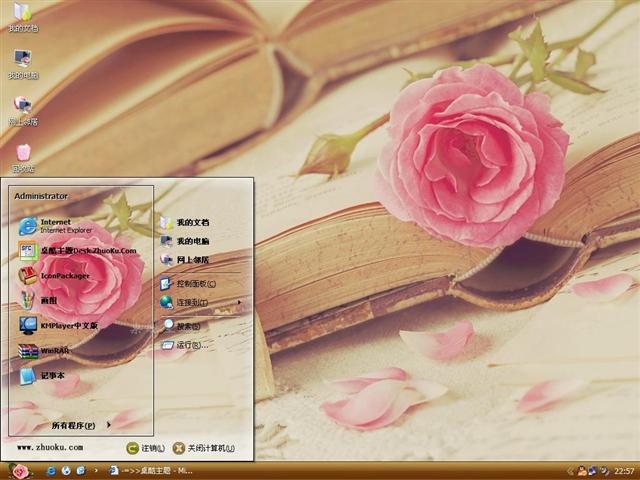640x480 pixels.
Task: Expand the quick launch overflow chevron
Action: [x=96, y=471]
